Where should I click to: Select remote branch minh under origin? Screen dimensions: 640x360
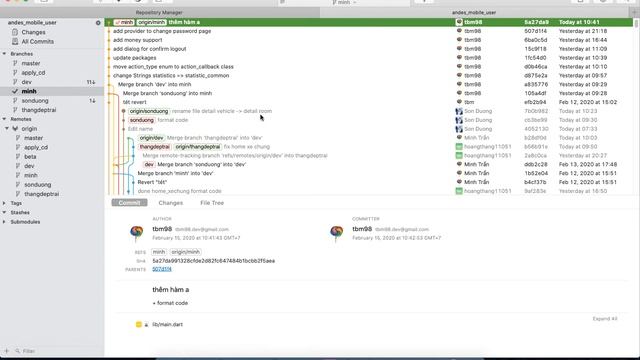click(31, 175)
